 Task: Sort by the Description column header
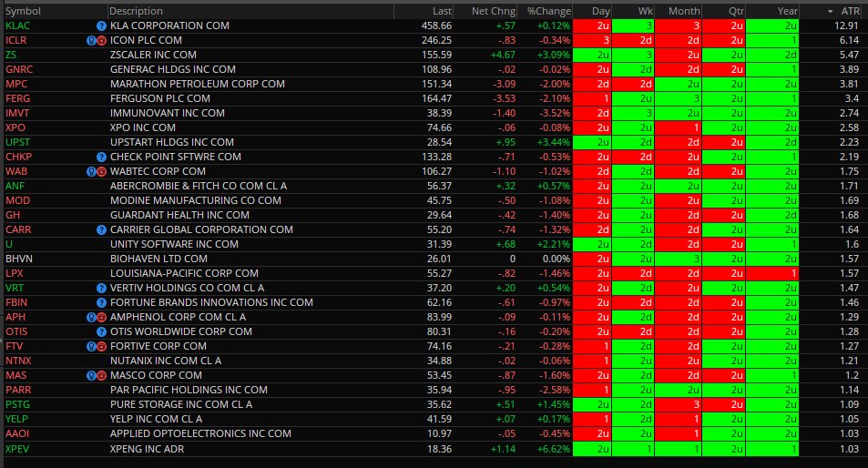[137, 11]
